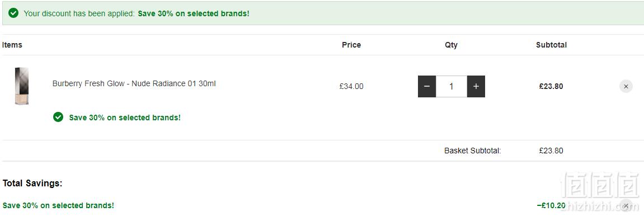
Task: Remove the applied discount using the bottom X icon
Action: pos(626,205)
